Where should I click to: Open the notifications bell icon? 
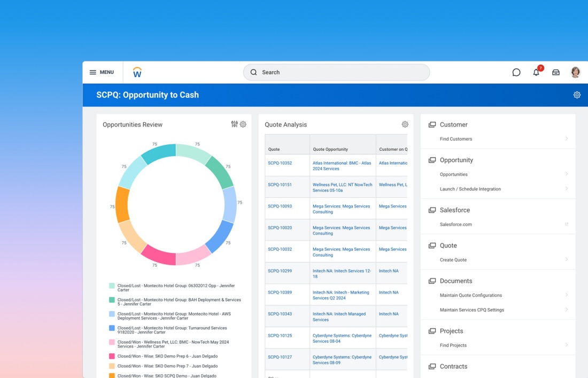(536, 72)
